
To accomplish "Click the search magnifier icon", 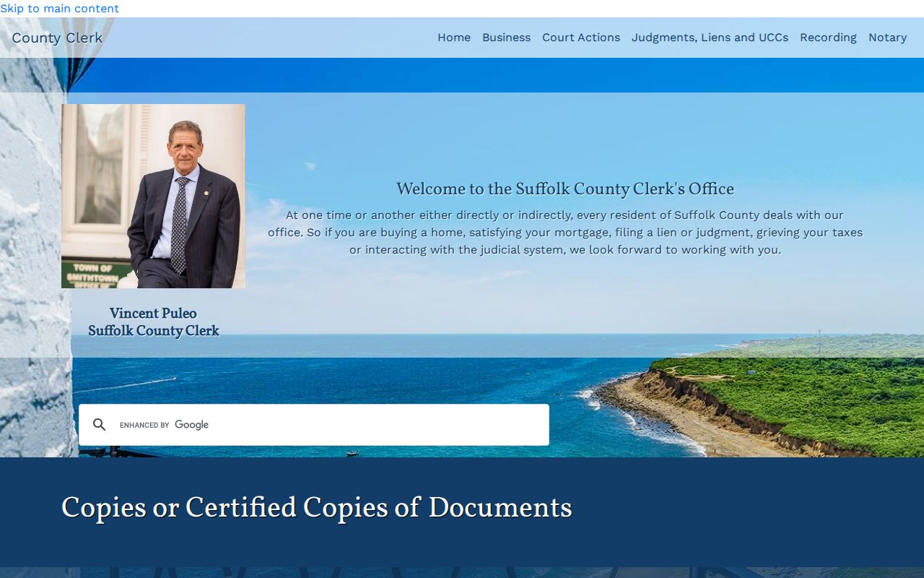I will click(x=100, y=425).
